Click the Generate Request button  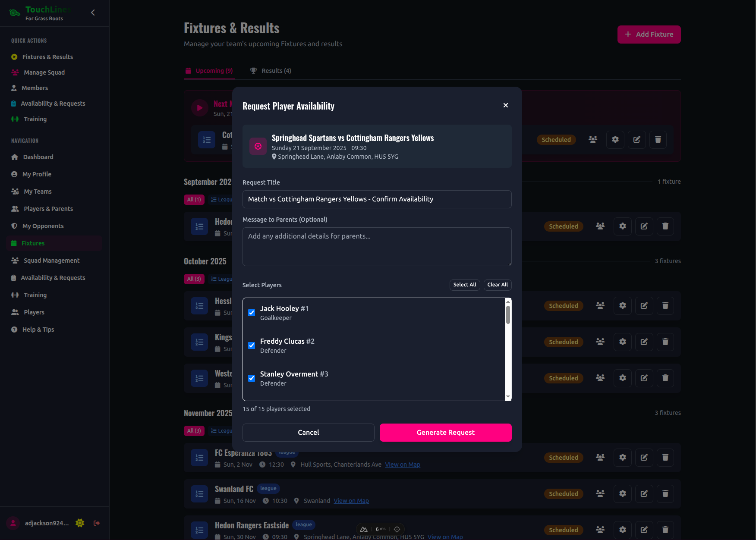pos(445,432)
